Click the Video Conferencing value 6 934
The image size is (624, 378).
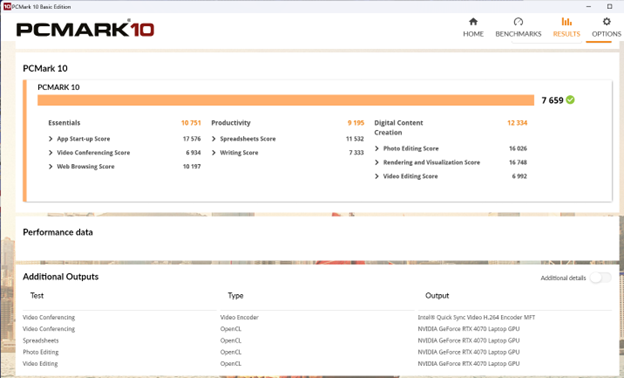193,153
